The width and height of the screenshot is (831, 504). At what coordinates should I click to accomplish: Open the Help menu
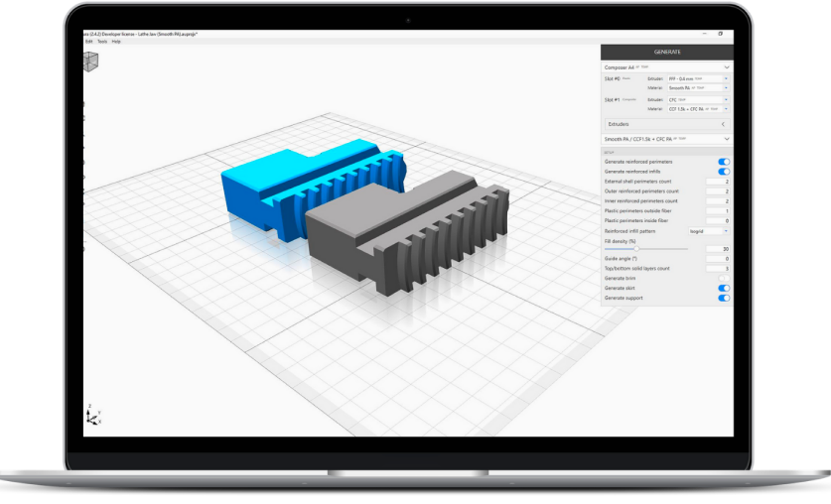pyautogui.click(x=116, y=42)
